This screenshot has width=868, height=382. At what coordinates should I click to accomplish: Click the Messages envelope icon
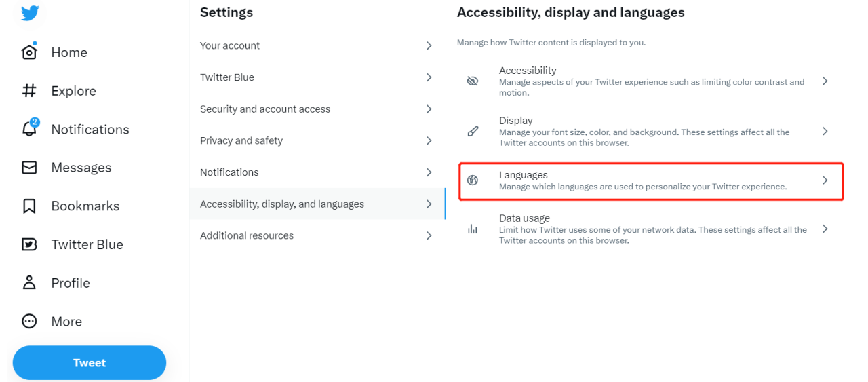click(x=29, y=168)
